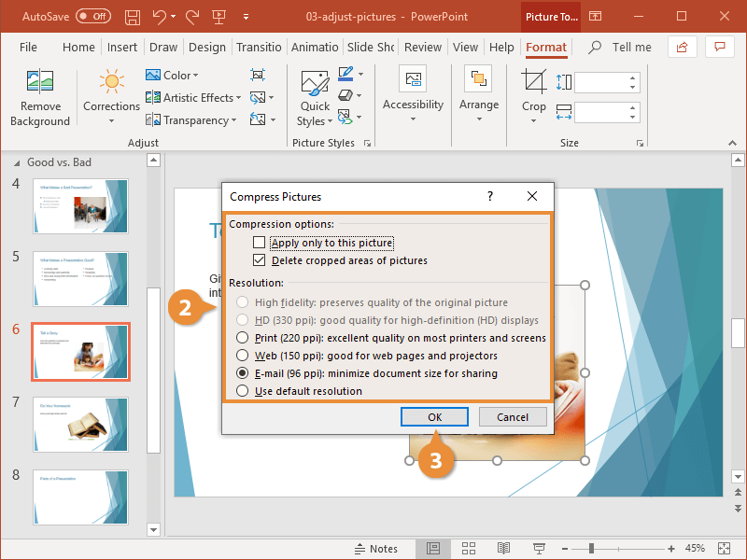Cancel the Compress Pictures dialog
The image size is (747, 560).
click(513, 416)
